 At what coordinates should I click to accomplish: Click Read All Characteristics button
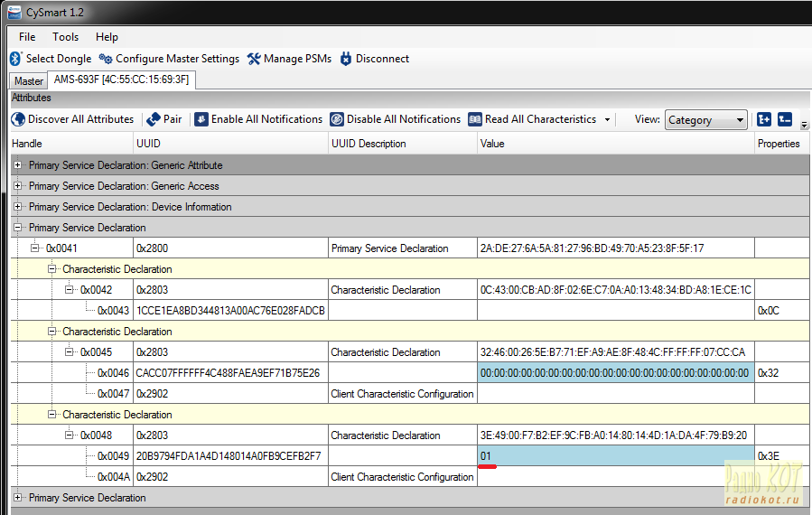(x=531, y=119)
